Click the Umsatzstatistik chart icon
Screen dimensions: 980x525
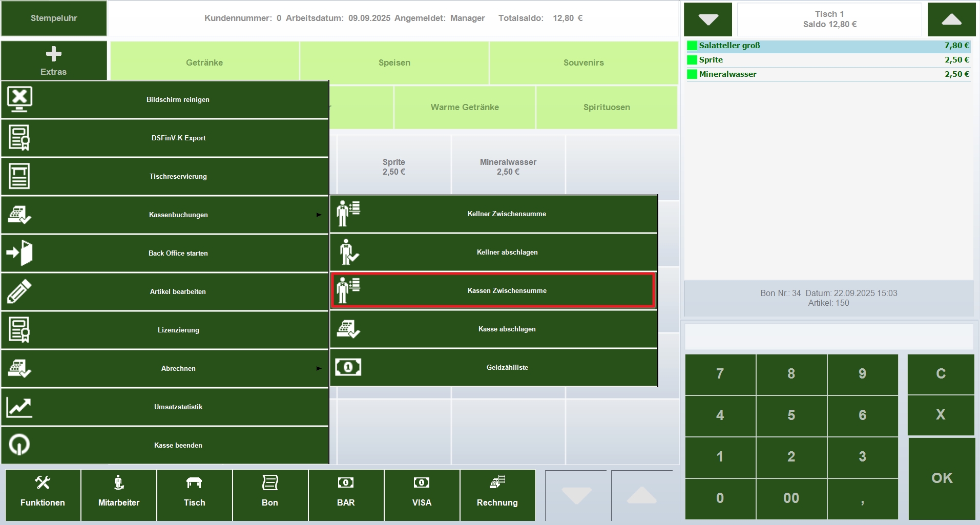point(19,407)
